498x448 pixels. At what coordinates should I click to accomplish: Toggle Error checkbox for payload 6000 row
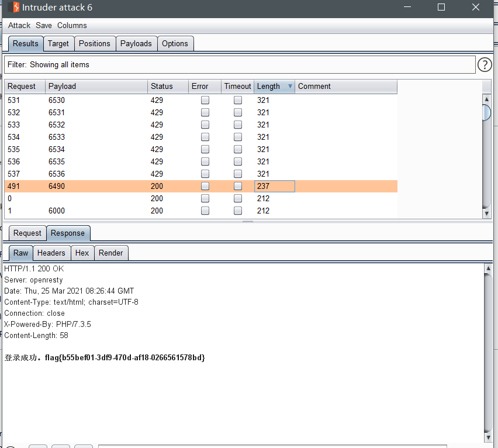205,211
